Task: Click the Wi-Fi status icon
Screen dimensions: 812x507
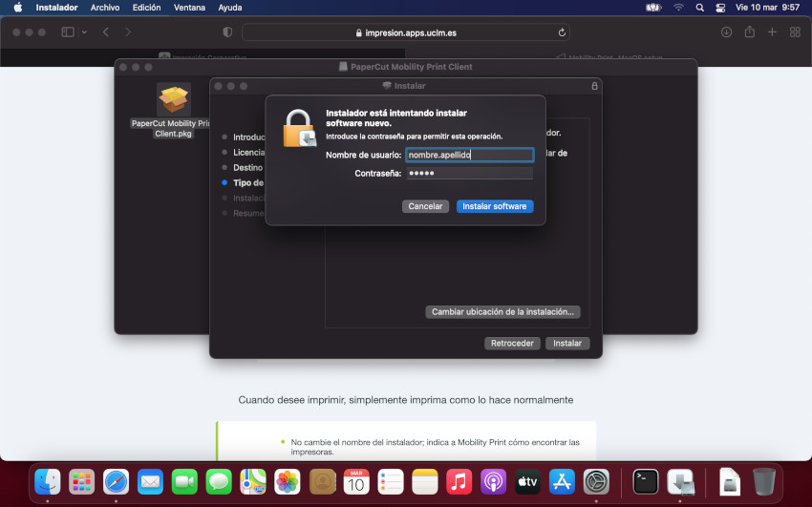Action: [x=678, y=8]
